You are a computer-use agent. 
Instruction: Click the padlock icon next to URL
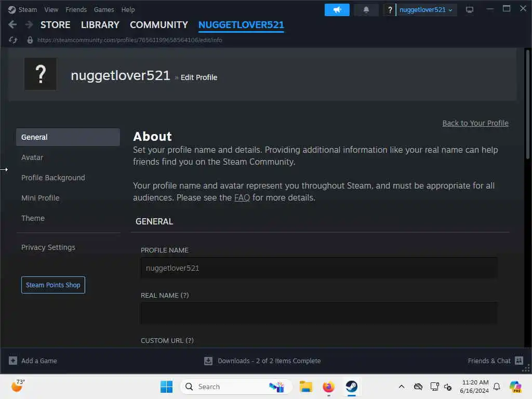30,40
